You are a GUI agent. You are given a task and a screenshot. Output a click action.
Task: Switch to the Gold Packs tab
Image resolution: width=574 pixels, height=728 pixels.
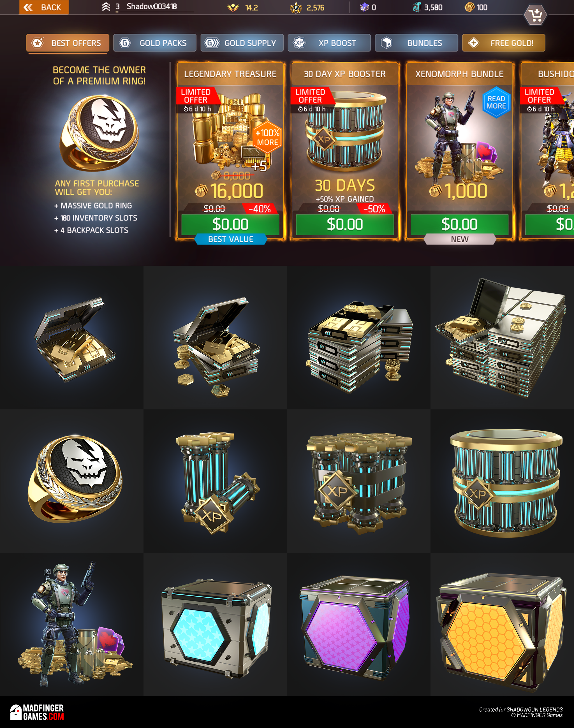click(x=155, y=43)
